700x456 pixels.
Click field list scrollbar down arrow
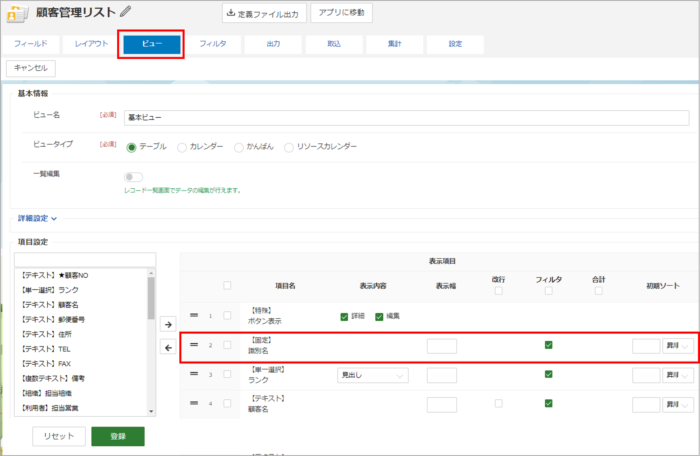(x=151, y=411)
